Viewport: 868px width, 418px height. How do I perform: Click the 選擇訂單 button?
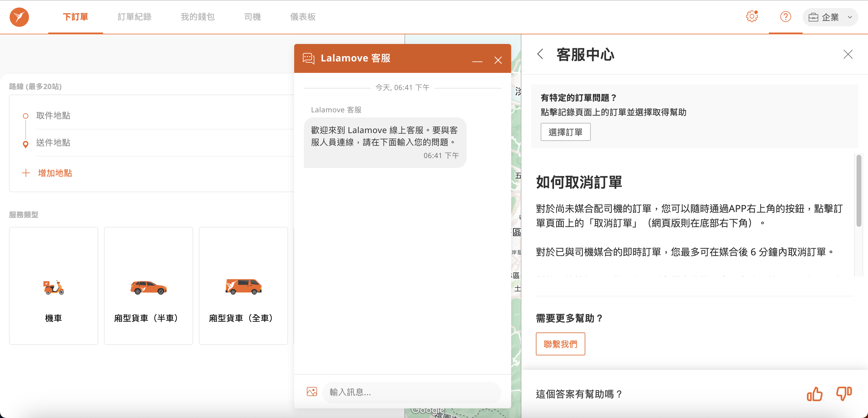[565, 132]
